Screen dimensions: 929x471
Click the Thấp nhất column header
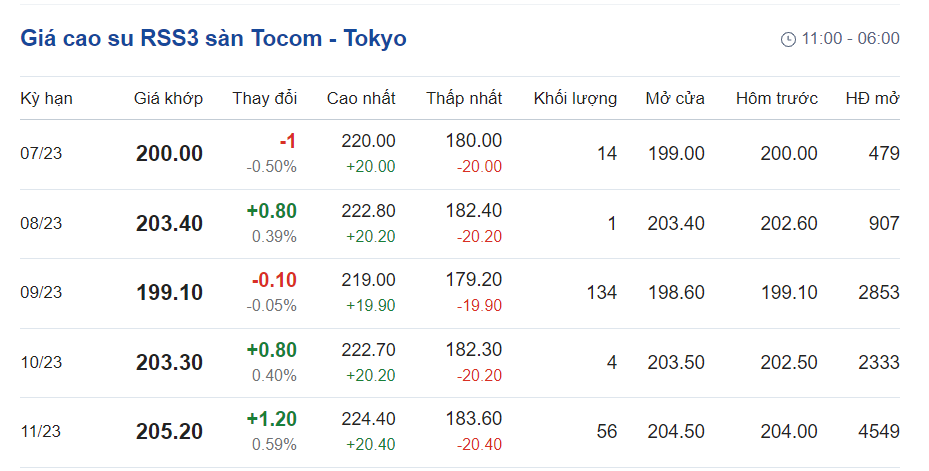coord(464,98)
